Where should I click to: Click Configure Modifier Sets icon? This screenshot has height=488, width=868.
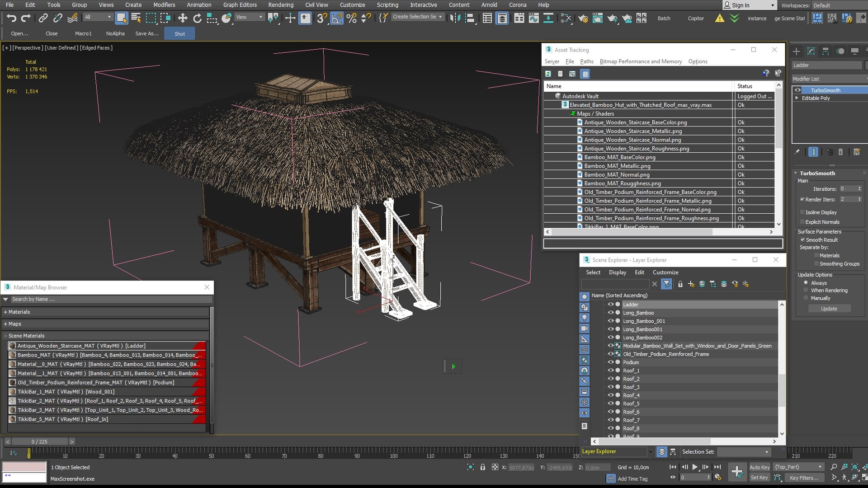click(857, 152)
